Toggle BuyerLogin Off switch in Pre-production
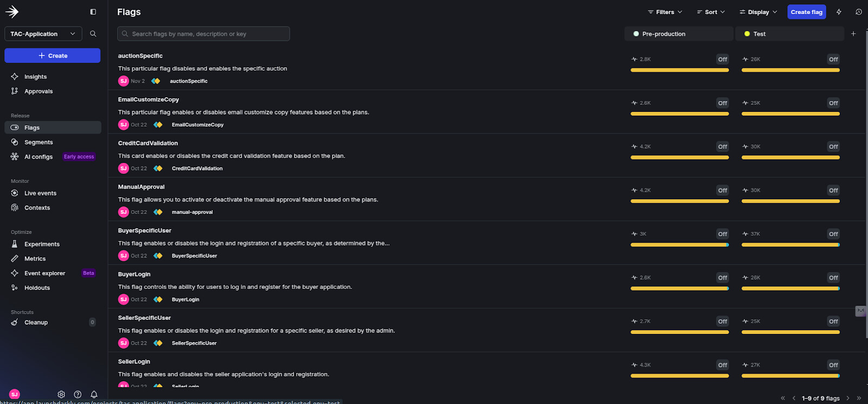The width and height of the screenshot is (868, 404). 722,277
